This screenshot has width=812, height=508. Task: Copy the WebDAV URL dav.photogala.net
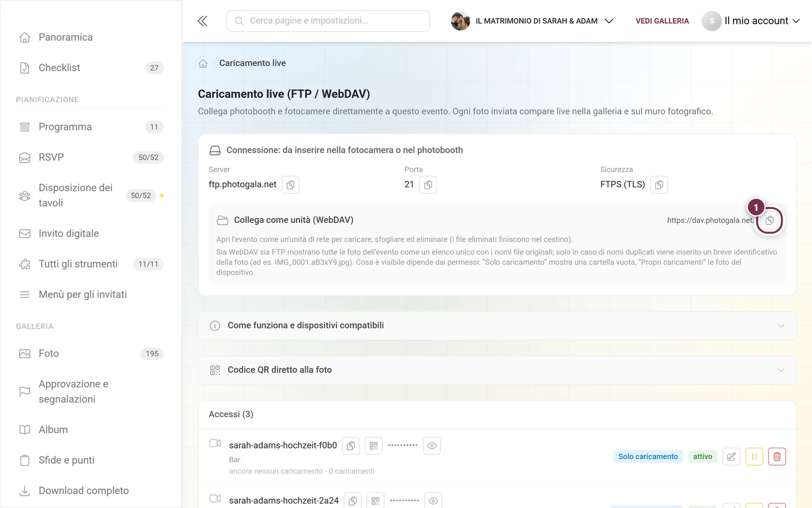tap(769, 220)
